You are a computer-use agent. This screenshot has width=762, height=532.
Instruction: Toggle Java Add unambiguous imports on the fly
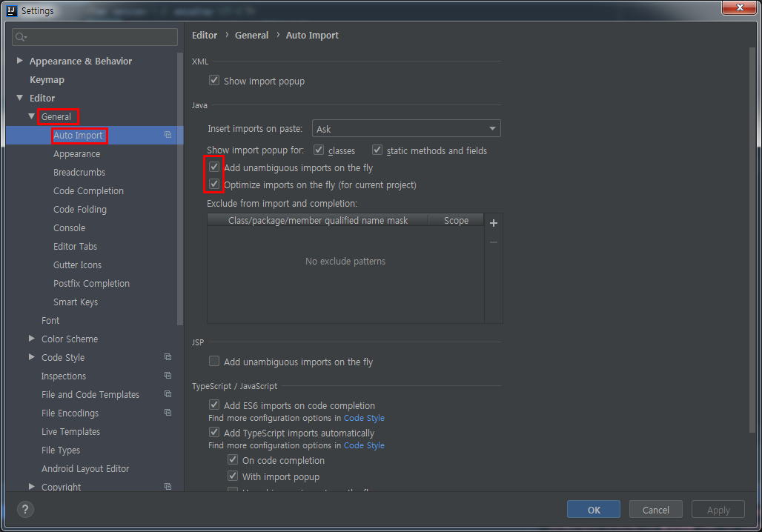coord(213,167)
